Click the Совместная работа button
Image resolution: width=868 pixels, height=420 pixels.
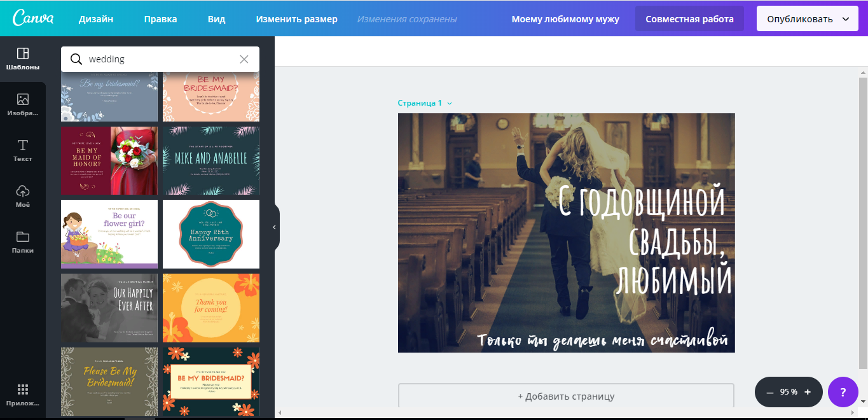[689, 19]
